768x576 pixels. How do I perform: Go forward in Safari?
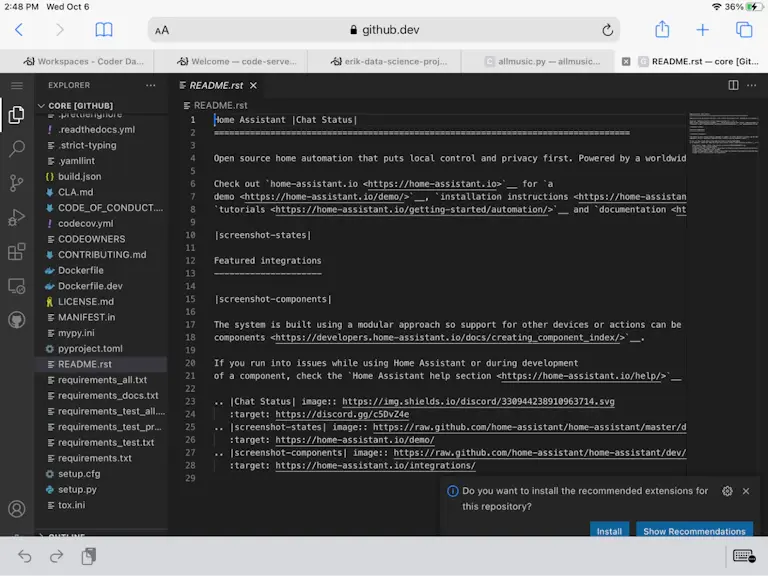tap(60, 30)
